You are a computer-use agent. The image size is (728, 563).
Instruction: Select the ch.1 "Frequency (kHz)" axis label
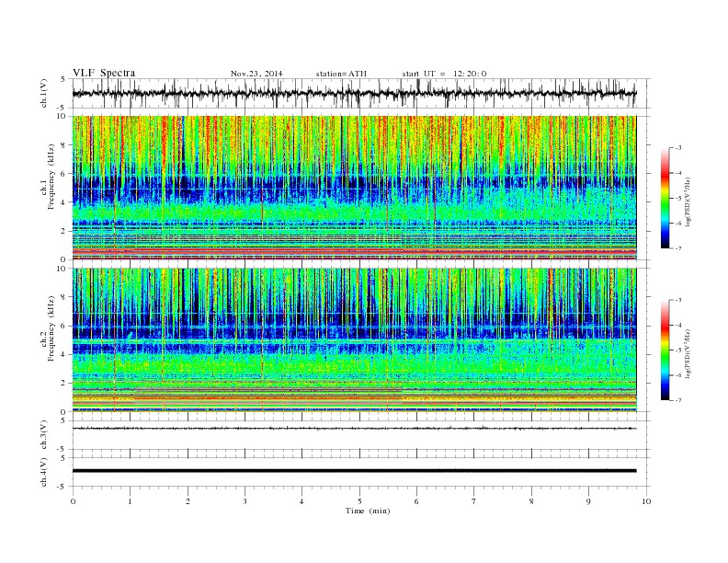(x=51, y=177)
